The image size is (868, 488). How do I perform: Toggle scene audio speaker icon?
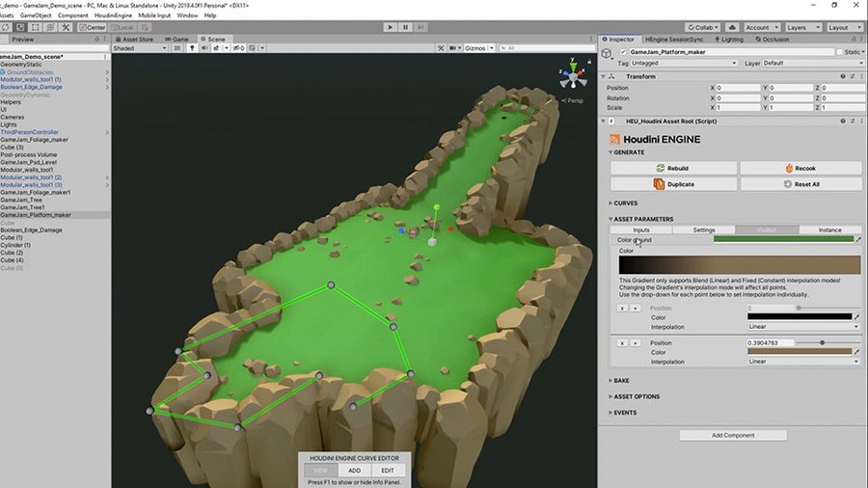pos(204,48)
